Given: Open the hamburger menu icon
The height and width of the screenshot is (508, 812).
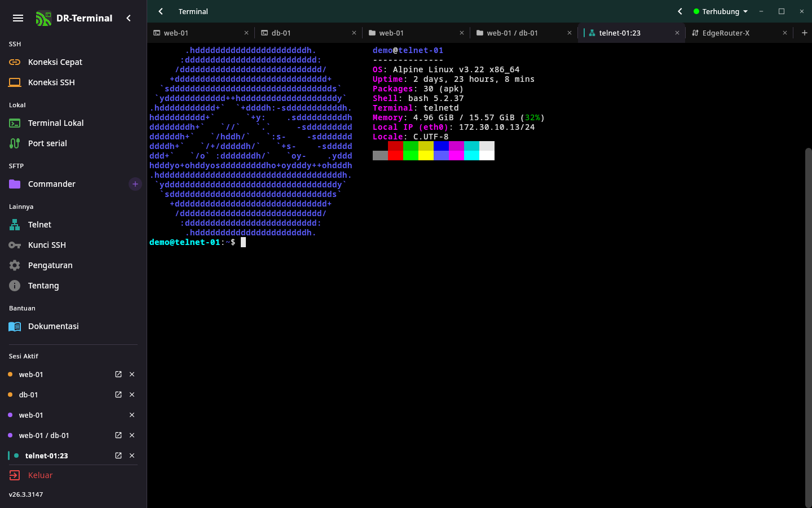Looking at the screenshot, I should point(18,18).
